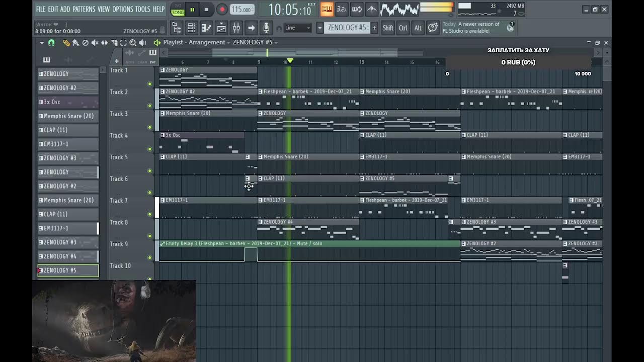Mute Track 9 using its green dot
644x362 pixels.
(x=149, y=257)
